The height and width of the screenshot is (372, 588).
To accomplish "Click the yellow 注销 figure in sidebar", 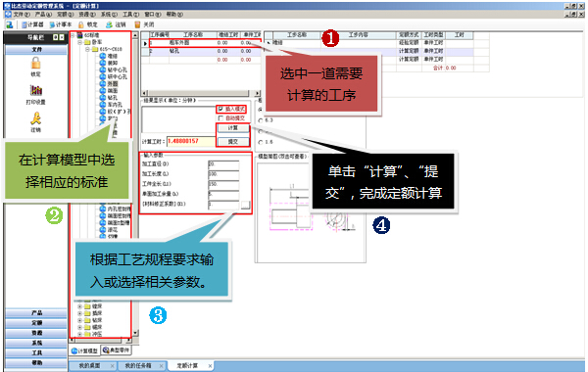I will [x=36, y=118].
